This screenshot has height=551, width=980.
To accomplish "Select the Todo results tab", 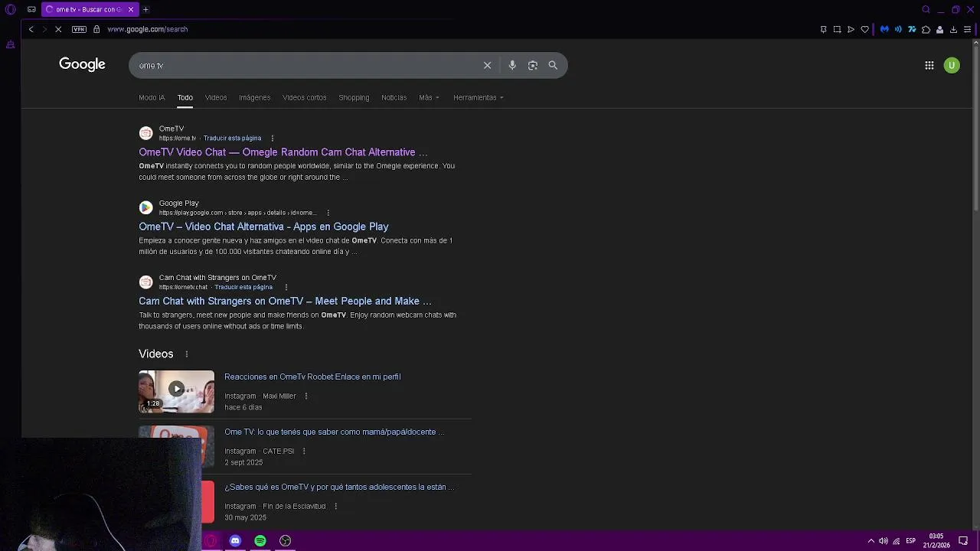I will pyautogui.click(x=185, y=97).
